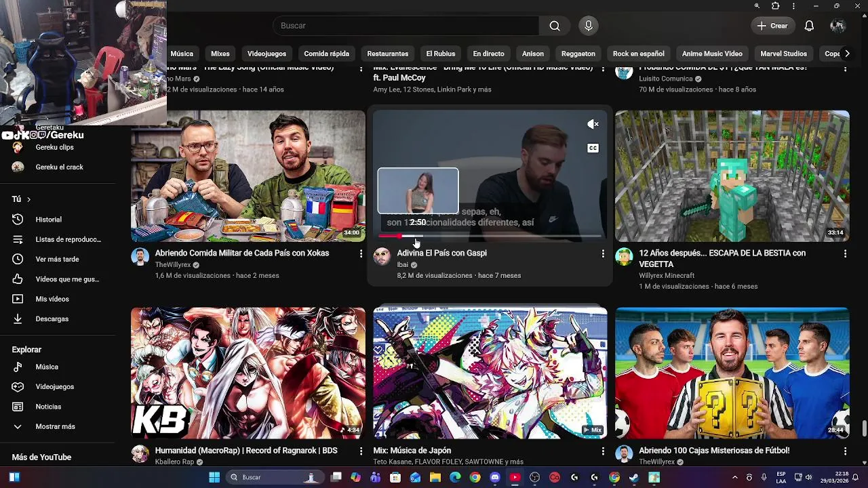Open Historial in sidebar
This screenshot has height=488, width=868.
click(x=49, y=220)
